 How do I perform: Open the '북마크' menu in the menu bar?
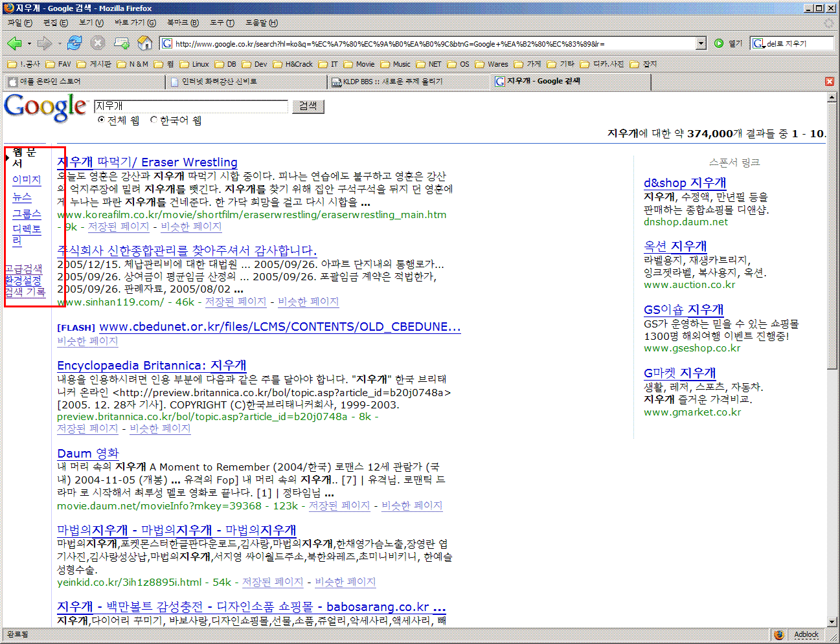point(183,23)
